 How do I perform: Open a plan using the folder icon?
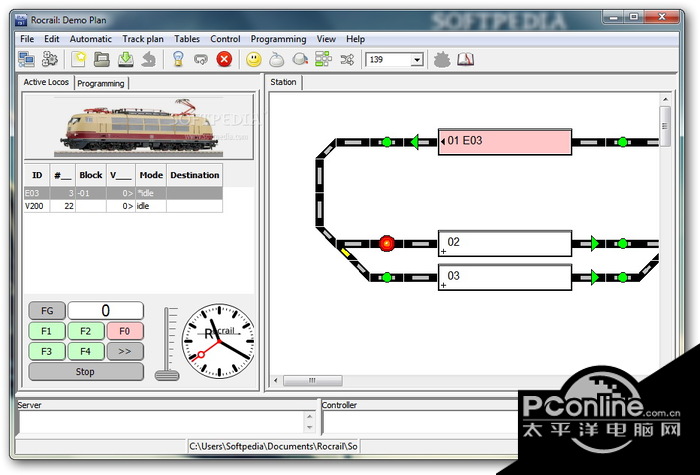point(102,59)
